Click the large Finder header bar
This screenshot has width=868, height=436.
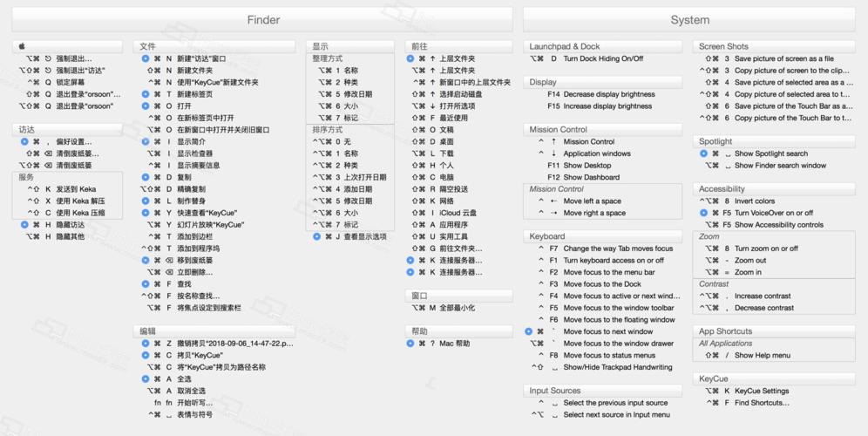[262, 20]
